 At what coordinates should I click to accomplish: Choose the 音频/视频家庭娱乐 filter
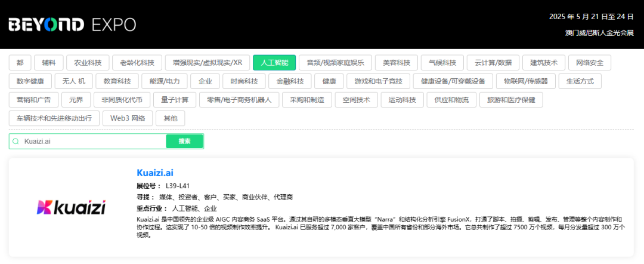335,63
